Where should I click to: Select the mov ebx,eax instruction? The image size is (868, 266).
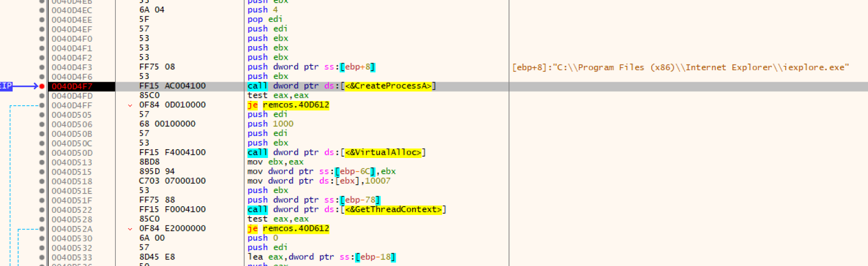pyautogui.click(x=275, y=162)
